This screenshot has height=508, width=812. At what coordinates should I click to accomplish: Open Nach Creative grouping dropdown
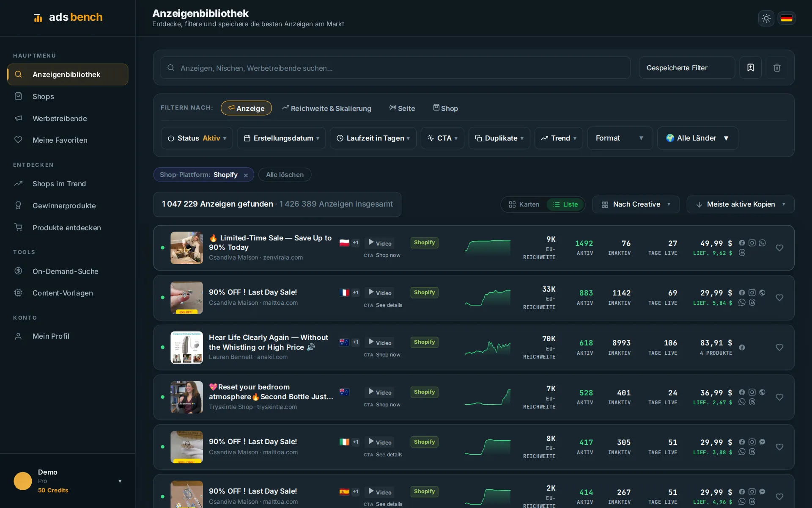tap(636, 204)
